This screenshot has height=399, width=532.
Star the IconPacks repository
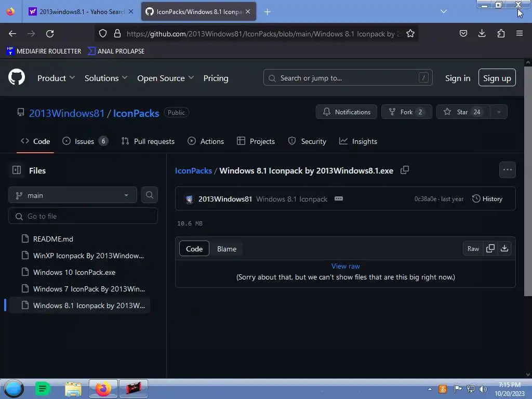coord(463,112)
